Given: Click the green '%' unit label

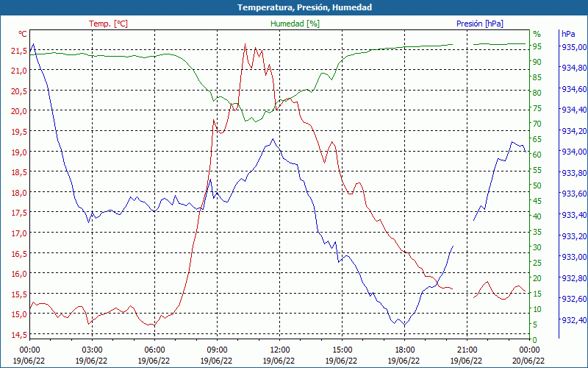Looking at the screenshot, I should point(537,34).
